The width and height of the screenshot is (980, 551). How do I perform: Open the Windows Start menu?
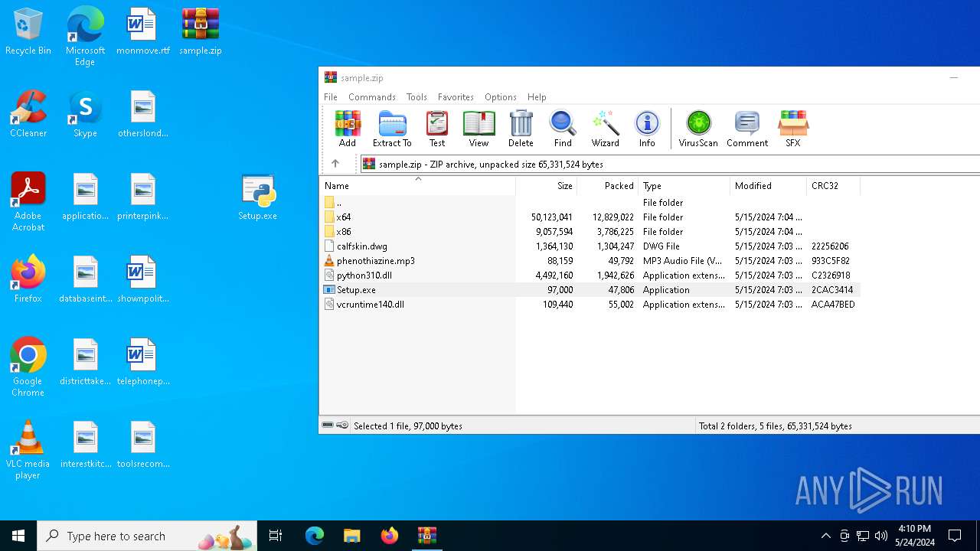click(x=18, y=536)
